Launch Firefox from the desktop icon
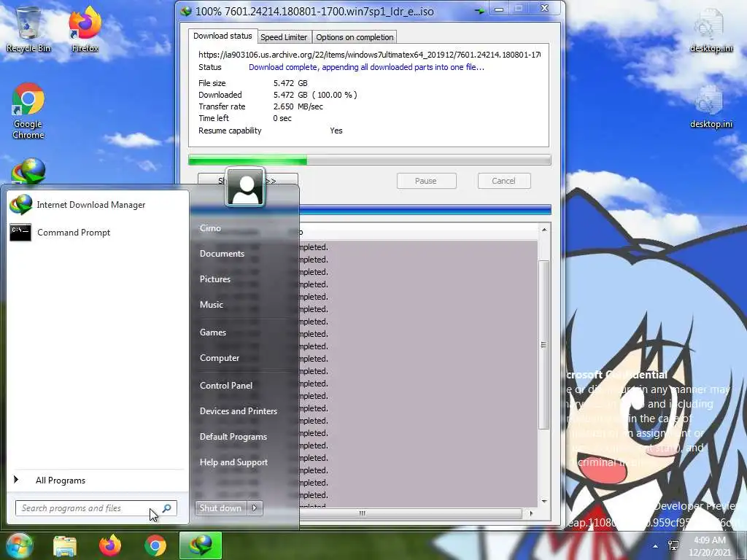 tap(85, 28)
